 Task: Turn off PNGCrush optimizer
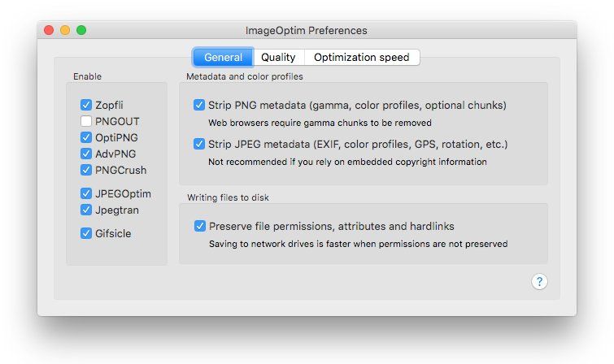click(85, 170)
